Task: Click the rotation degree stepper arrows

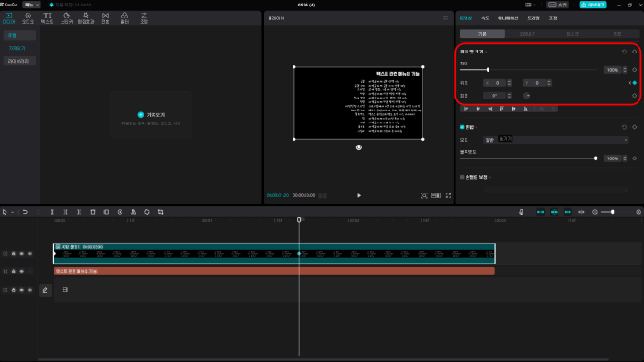Action: (510, 96)
